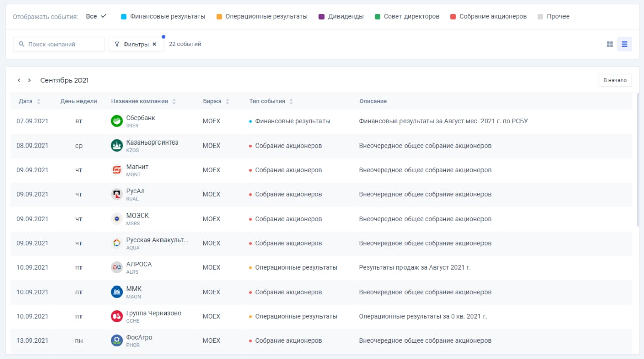Viewport: 644px width, 359px height.
Task: Click the РусАл company name
Action: (x=135, y=191)
